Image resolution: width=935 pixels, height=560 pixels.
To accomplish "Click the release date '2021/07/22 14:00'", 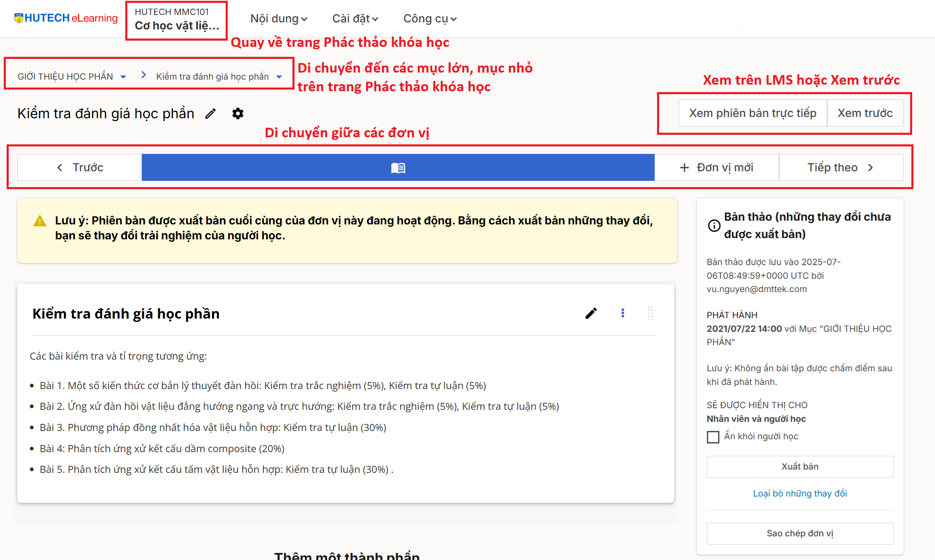I will coord(744,329).
